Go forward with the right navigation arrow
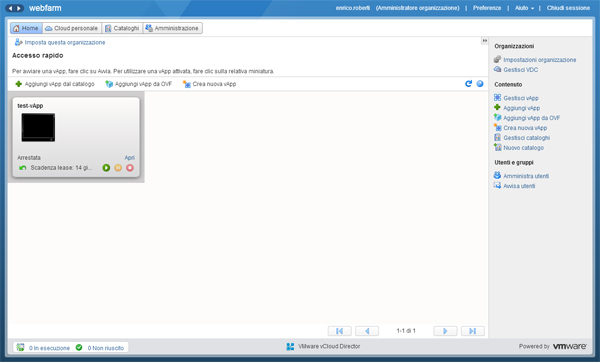The image size is (600, 362). pyautogui.click(x=19, y=8)
